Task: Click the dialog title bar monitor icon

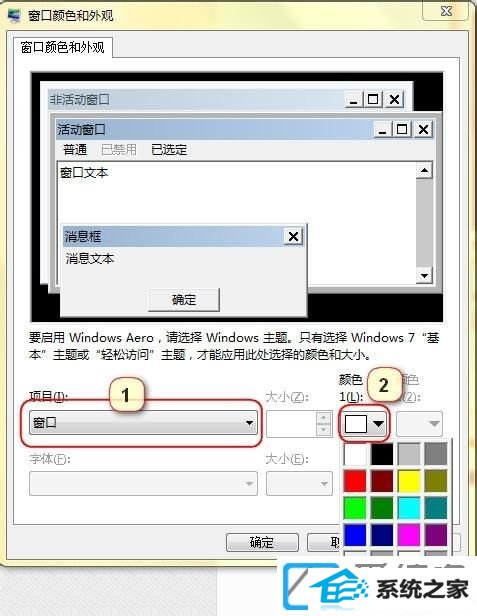Action: (x=14, y=15)
